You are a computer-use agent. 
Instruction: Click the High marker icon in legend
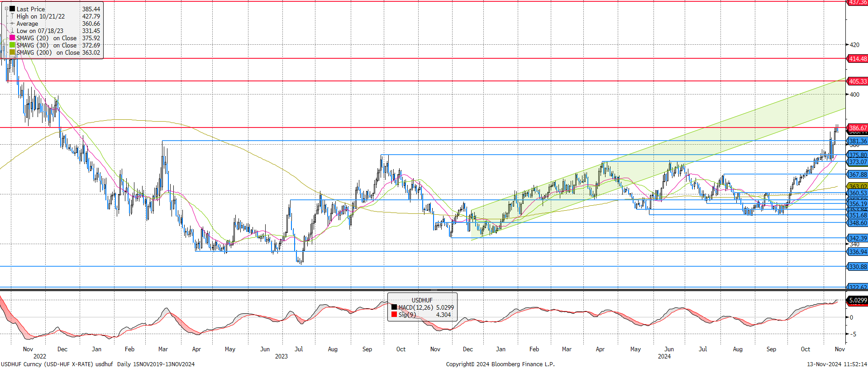(12, 16)
